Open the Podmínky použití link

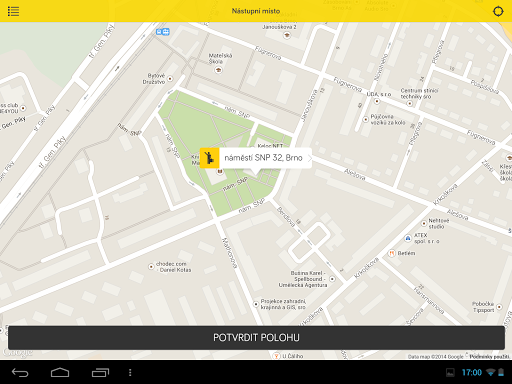point(489,357)
